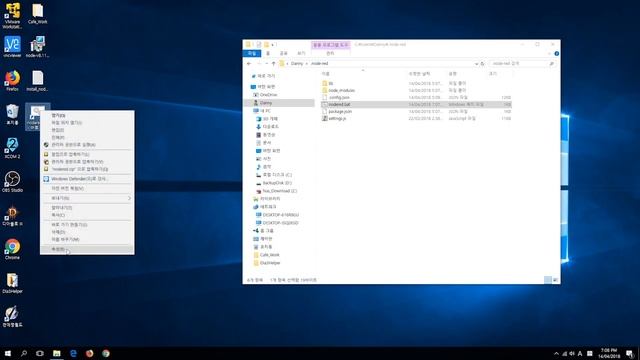
Task: Open Chrome from the taskbar
Action: (106, 353)
